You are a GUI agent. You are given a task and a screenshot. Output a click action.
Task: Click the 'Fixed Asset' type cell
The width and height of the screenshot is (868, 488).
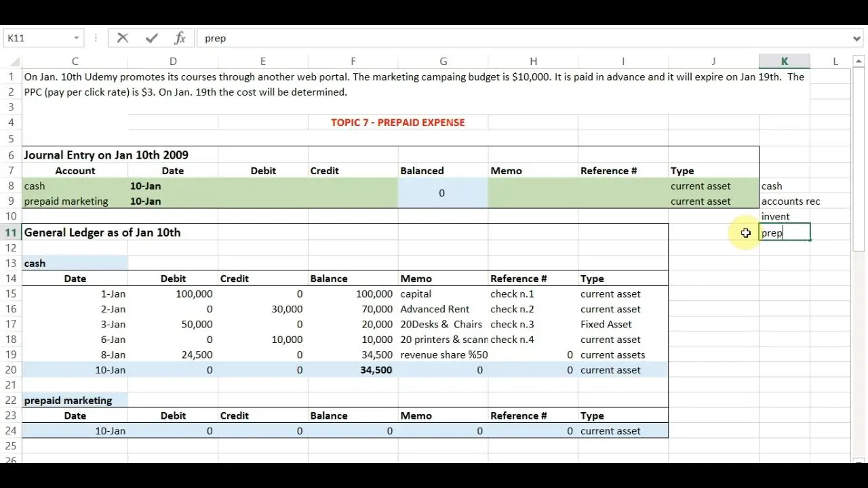[623, 325]
